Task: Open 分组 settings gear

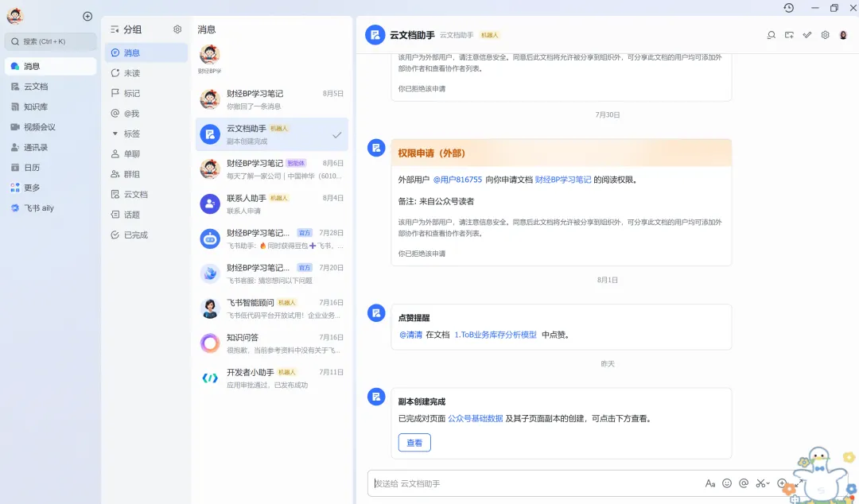Action: (177, 29)
